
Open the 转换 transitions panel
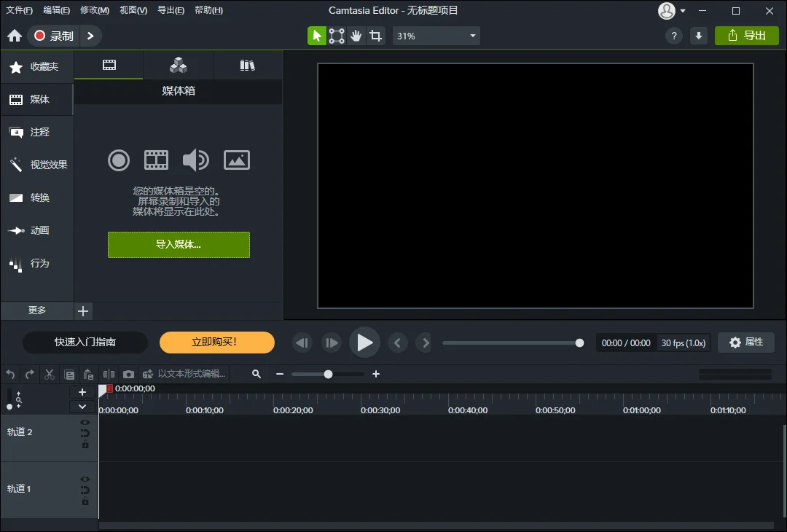[x=37, y=197]
